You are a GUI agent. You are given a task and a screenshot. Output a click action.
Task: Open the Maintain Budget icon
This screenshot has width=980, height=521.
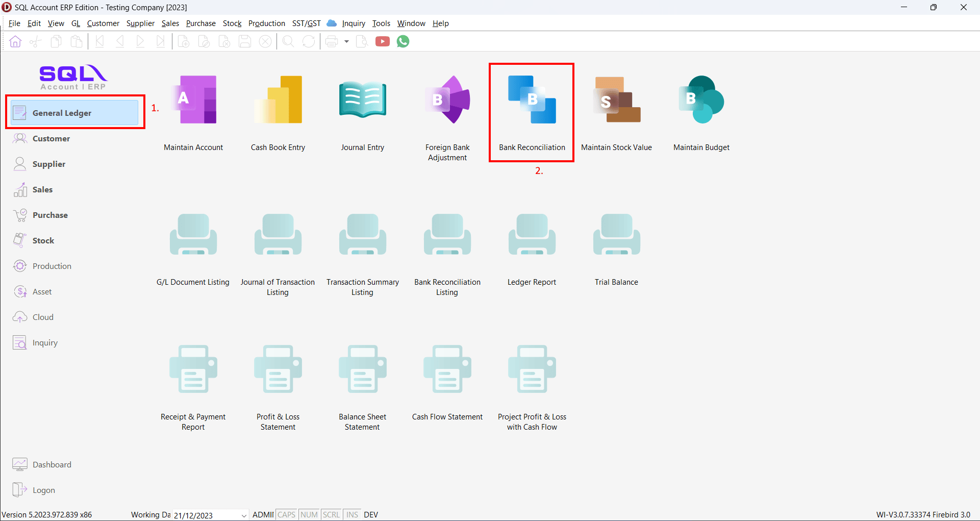pyautogui.click(x=701, y=100)
